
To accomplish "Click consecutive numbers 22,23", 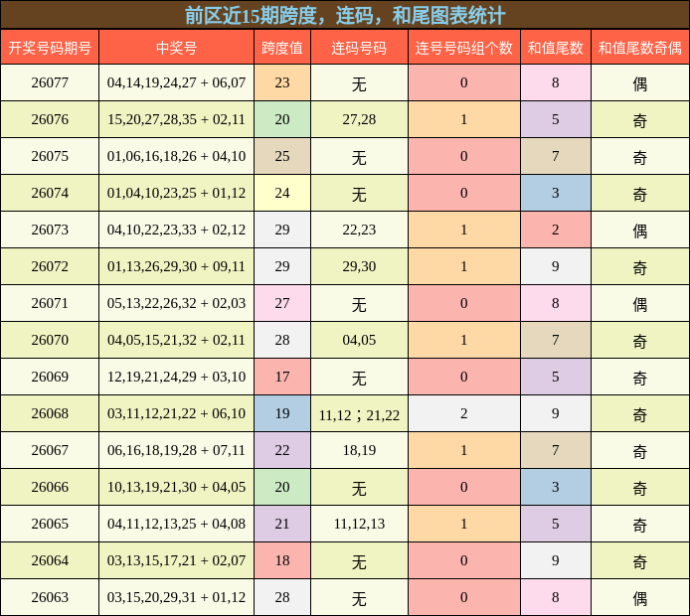I will [x=359, y=230].
